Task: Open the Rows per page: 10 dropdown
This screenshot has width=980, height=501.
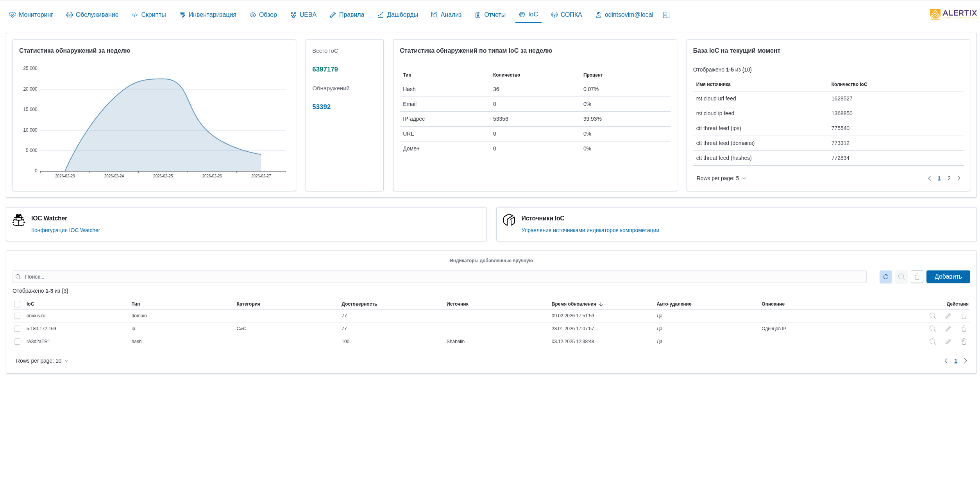Action: (x=42, y=361)
